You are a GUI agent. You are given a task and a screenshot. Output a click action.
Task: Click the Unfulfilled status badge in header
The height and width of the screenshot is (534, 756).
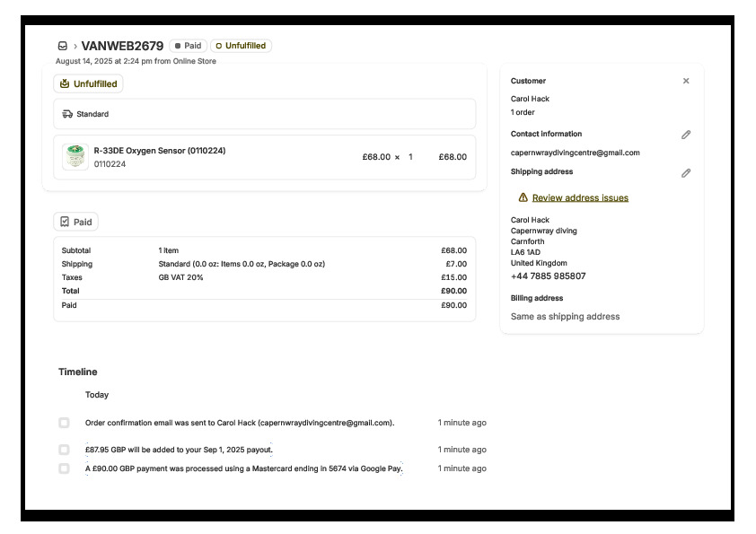tap(241, 46)
